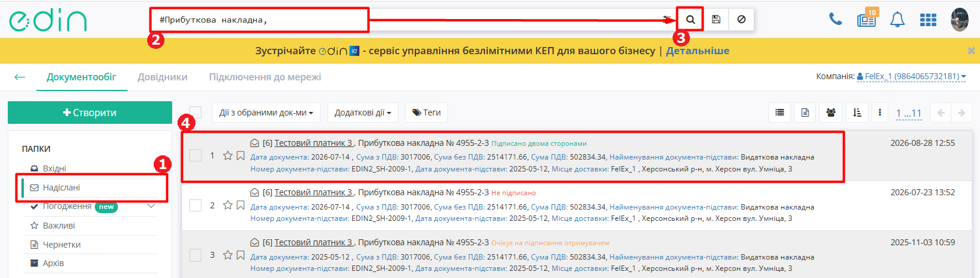Image resolution: width=980 pixels, height=278 pixels.
Task: Open 'Дії з обраними док-ми' dropdown
Action: pyautogui.click(x=266, y=113)
